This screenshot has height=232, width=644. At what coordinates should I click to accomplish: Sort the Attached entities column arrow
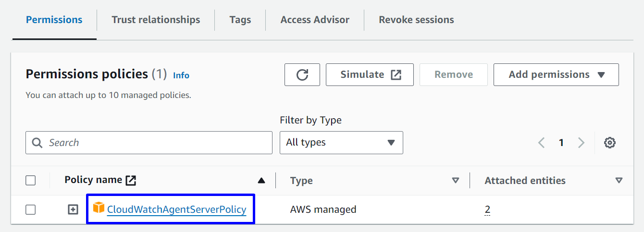pyautogui.click(x=619, y=181)
